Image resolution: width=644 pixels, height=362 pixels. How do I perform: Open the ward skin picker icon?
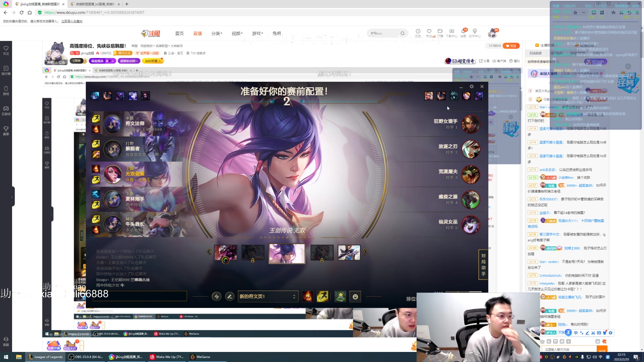click(x=340, y=297)
